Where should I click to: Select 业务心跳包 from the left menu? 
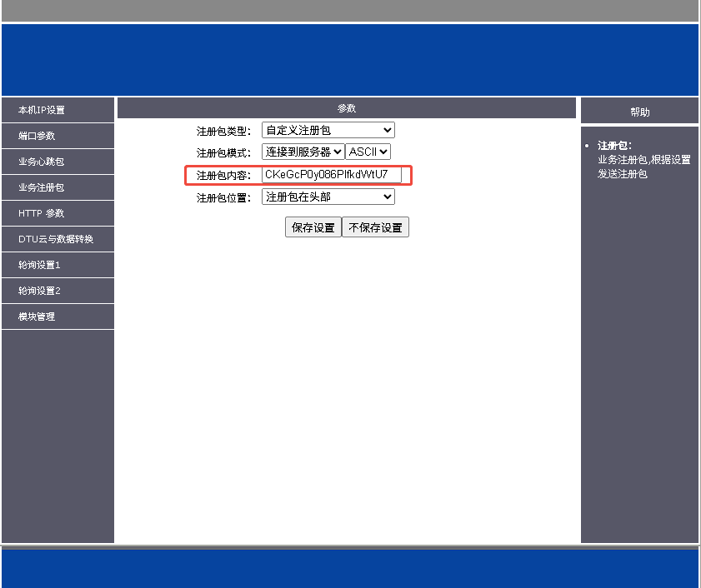[x=42, y=162]
